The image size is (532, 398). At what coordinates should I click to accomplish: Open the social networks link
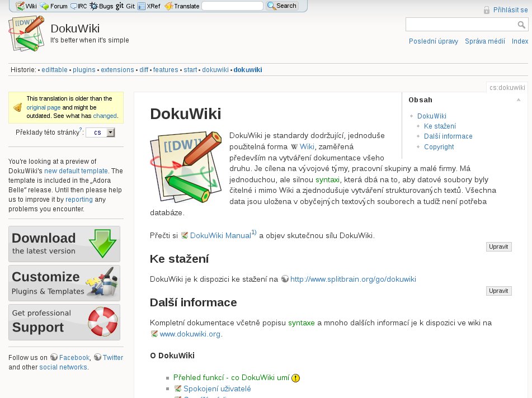tap(63, 367)
